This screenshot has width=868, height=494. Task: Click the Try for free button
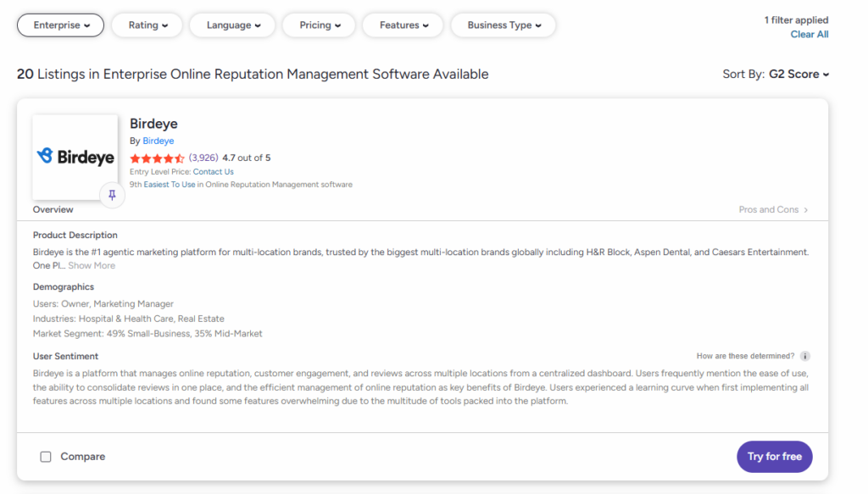click(774, 457)
